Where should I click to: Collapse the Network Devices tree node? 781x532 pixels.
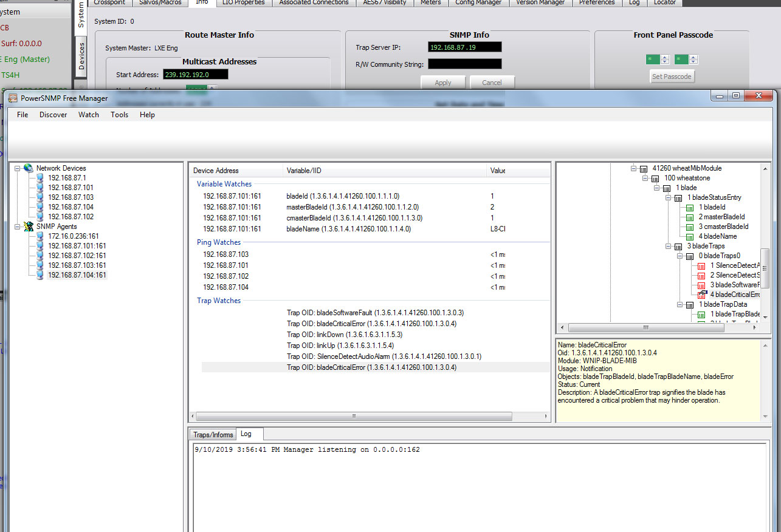pyautogui.click(x=18, y=168)
